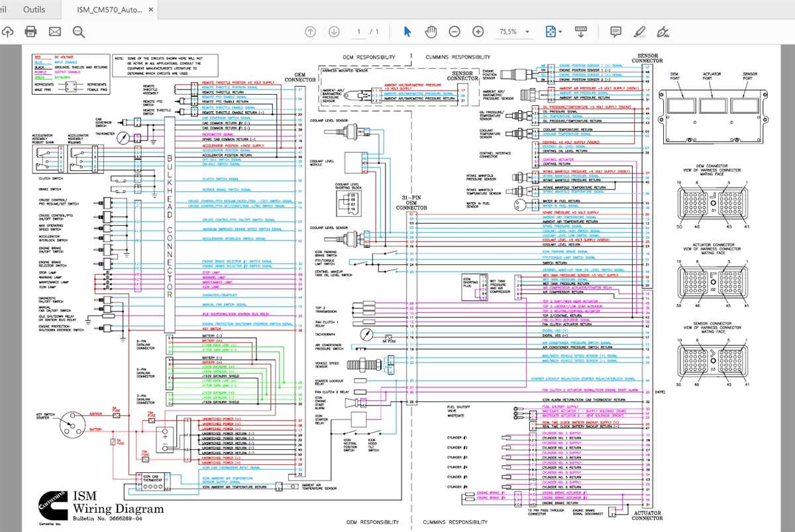Click the scrolling mode keyboard icon
795x532 pixels.
click(581, 31)
